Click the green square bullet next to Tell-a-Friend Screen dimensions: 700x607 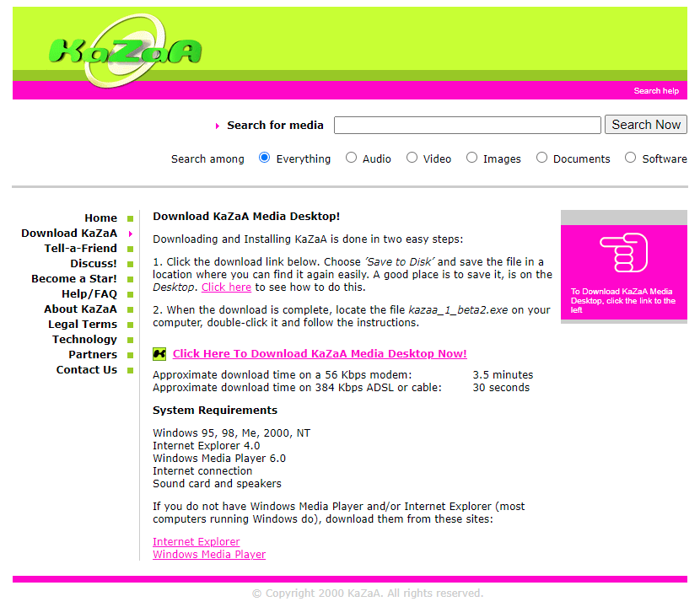[131, 249]
